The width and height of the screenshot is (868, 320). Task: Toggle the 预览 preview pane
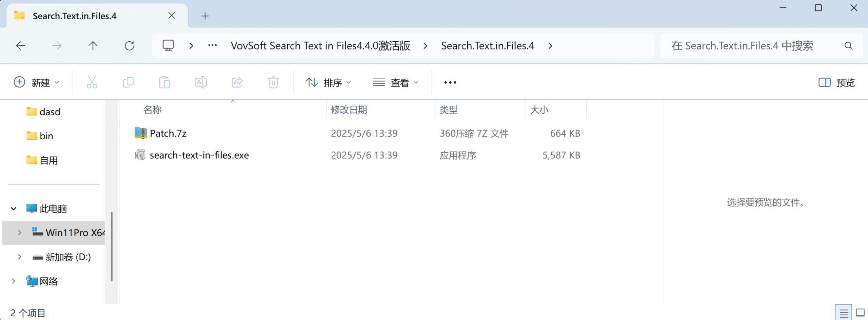[x=836, y=82]
